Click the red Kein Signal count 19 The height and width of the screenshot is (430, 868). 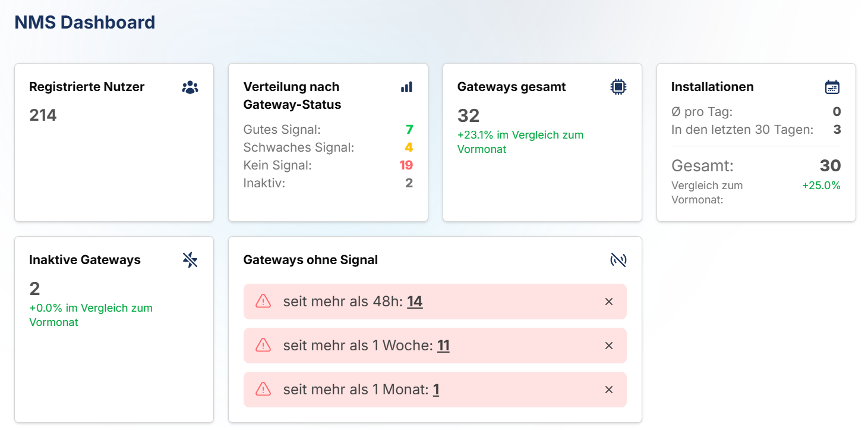click(406, 165)
